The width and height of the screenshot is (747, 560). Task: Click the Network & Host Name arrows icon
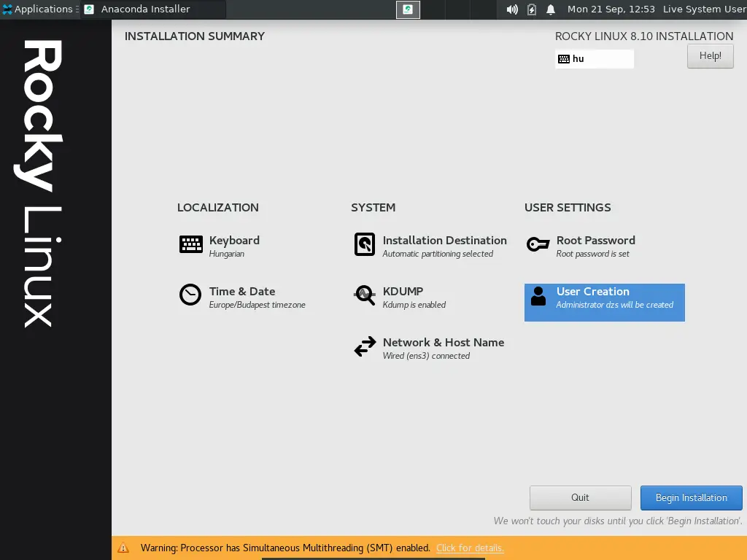pyautogui.click(x=365, y=346)
